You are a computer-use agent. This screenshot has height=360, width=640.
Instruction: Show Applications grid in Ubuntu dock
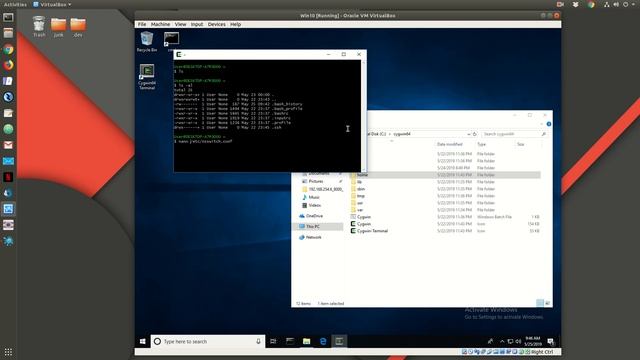[x=8, y=351]
